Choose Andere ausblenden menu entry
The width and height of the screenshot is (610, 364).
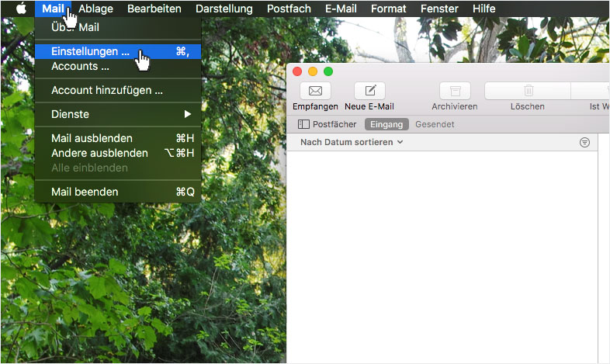pos(118,153)
